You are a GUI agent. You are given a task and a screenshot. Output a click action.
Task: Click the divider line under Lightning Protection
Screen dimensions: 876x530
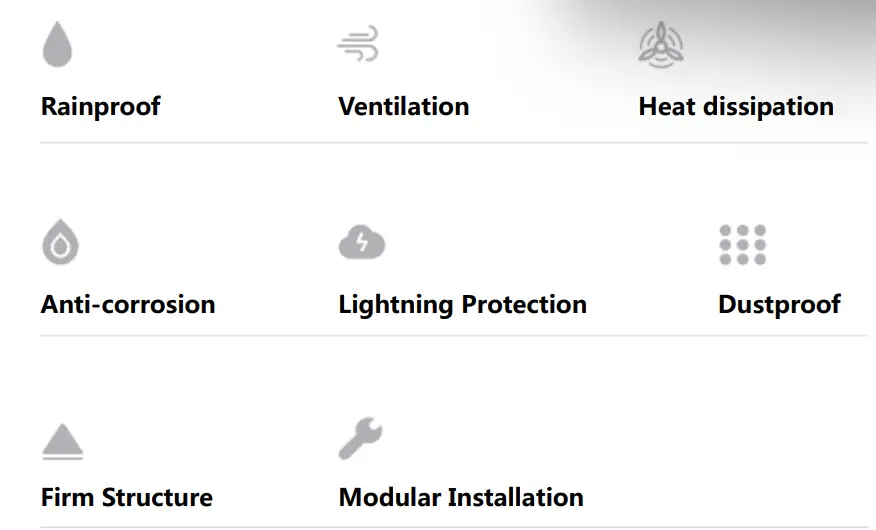point(462,336)
